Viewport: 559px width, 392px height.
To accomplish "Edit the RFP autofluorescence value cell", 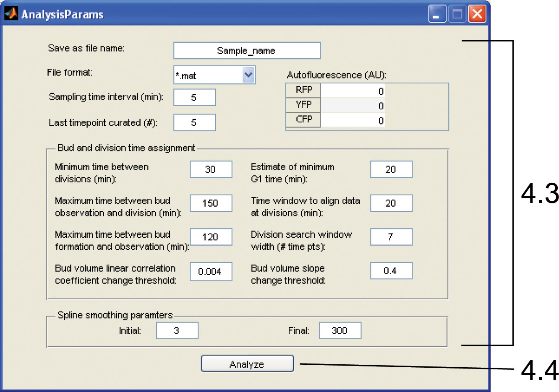I will (353, 91).
